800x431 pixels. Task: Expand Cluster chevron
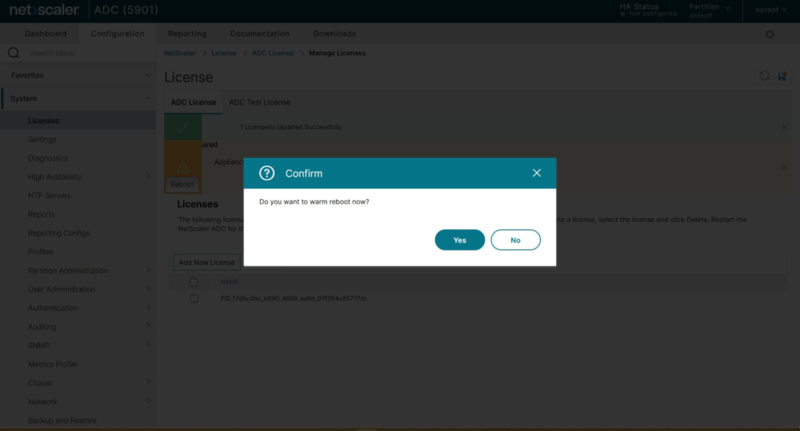click(148, 382)
